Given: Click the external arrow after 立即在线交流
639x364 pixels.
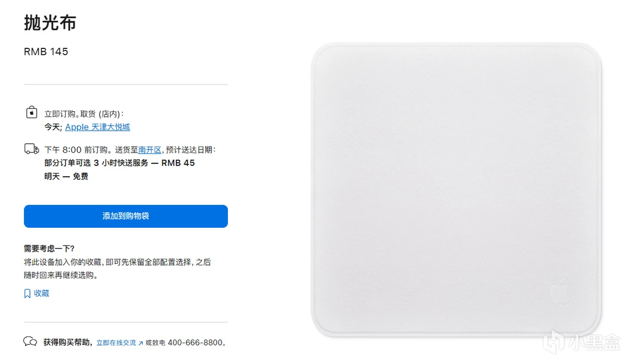Looking at the screenshot, I should (141, 343).
